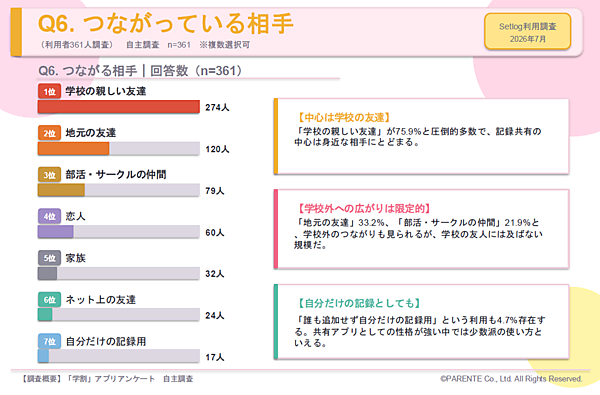
Task: Click the gold 3位 rank badge
Action: [49, 175]
